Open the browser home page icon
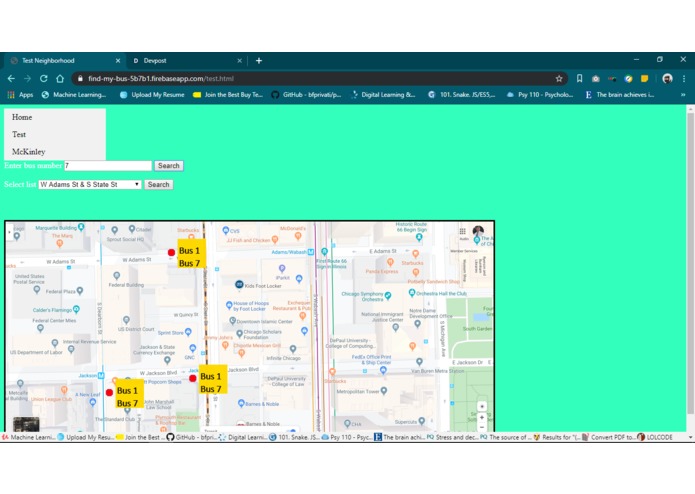Viewport: 695px width, 494px height. 60,78
